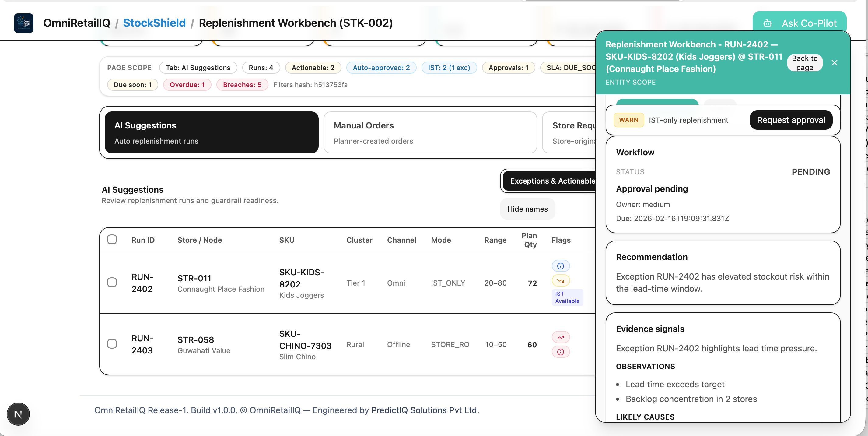The width and height of the screenshot is (868, 436).
Task: Click the downward trend flag for RUN-2402
Action: 561,280
